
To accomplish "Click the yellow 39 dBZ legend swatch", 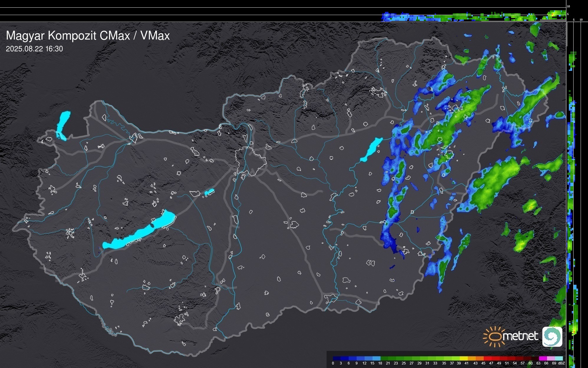I will click(463, 358).
